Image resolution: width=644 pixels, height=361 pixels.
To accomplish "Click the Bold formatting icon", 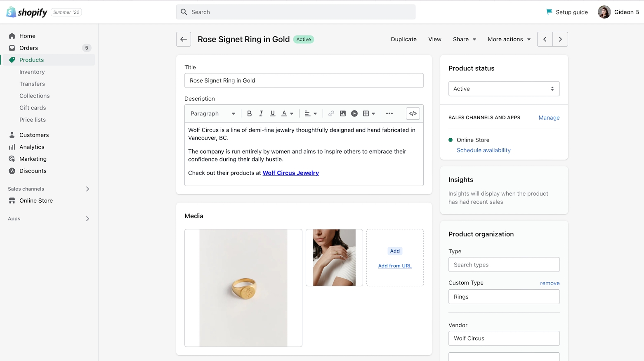I will coord(249,113).
